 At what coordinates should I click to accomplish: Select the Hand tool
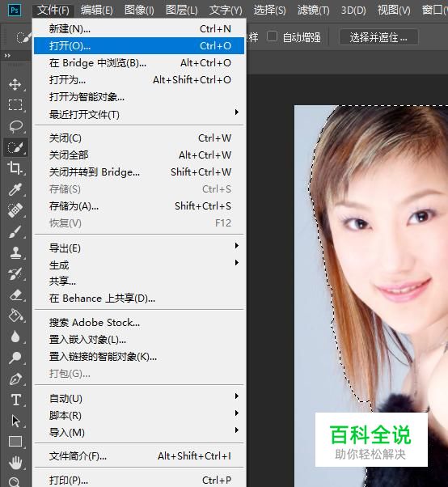pos(15,463)
